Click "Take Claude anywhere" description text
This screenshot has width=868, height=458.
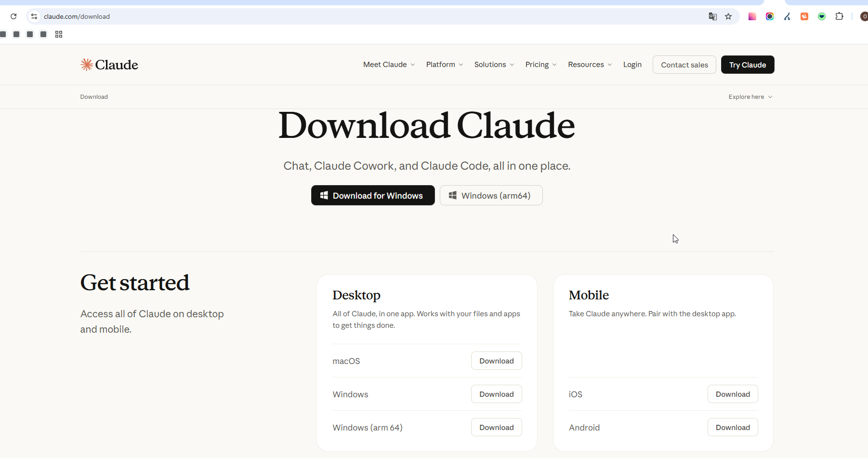point(652,314)
